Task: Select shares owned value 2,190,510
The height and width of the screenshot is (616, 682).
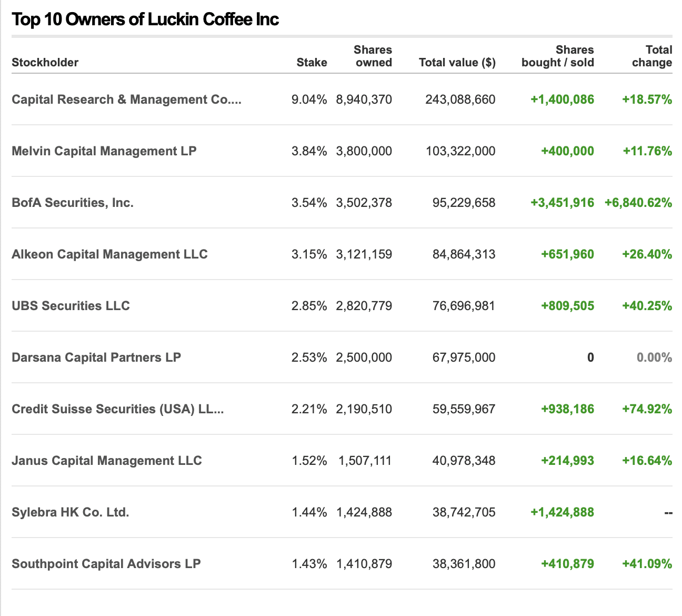Action: [x=364, y=409]
